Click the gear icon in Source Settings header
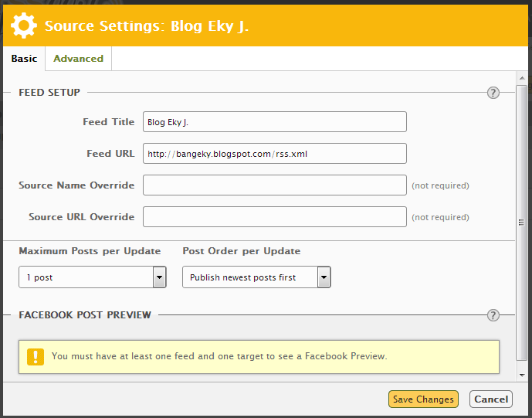This screenshot has width=532, height=418. pyautogui.click(x=24, y=25)
